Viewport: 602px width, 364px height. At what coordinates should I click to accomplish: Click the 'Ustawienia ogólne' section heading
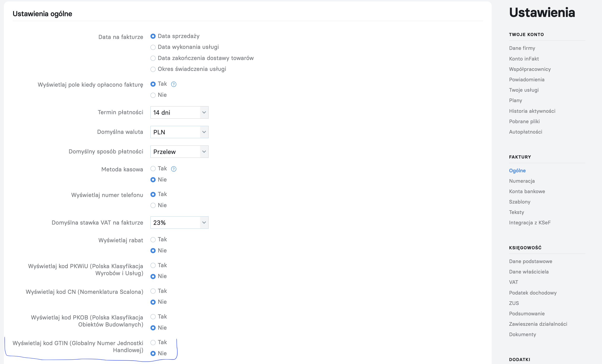[42, 14]
